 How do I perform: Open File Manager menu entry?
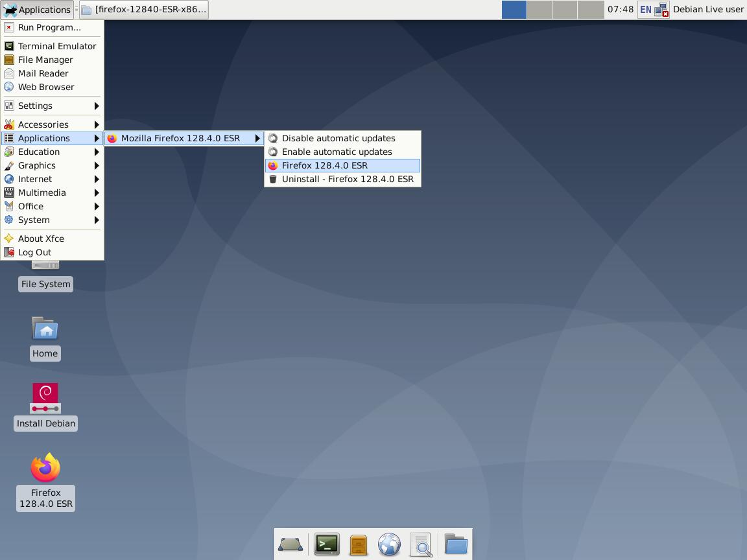click(x=52, y=60)
